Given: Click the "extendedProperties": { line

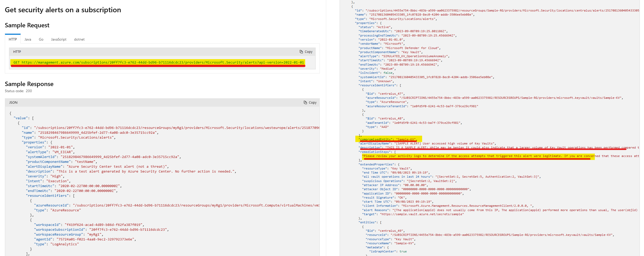Looking at the screenshot, I should 379,164.
